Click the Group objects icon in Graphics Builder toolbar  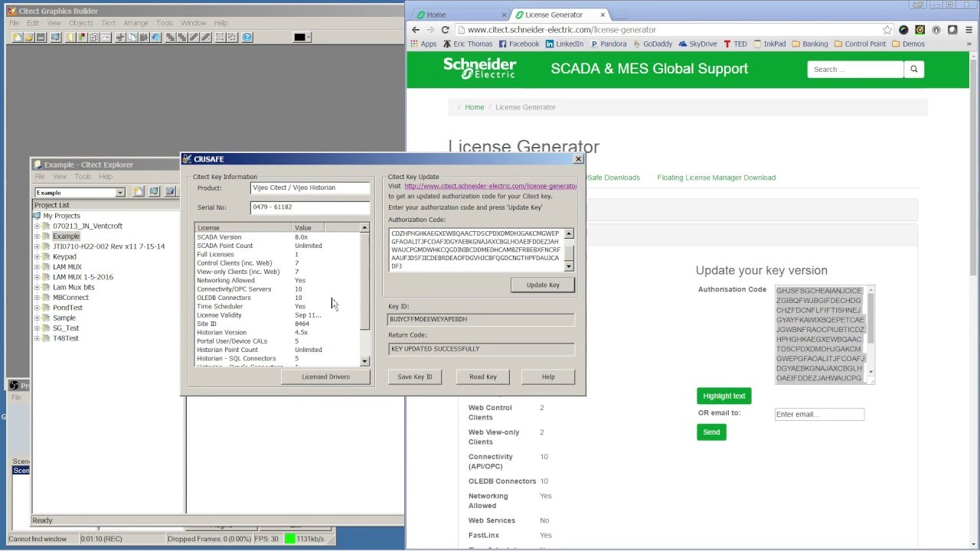coord(220,37)
